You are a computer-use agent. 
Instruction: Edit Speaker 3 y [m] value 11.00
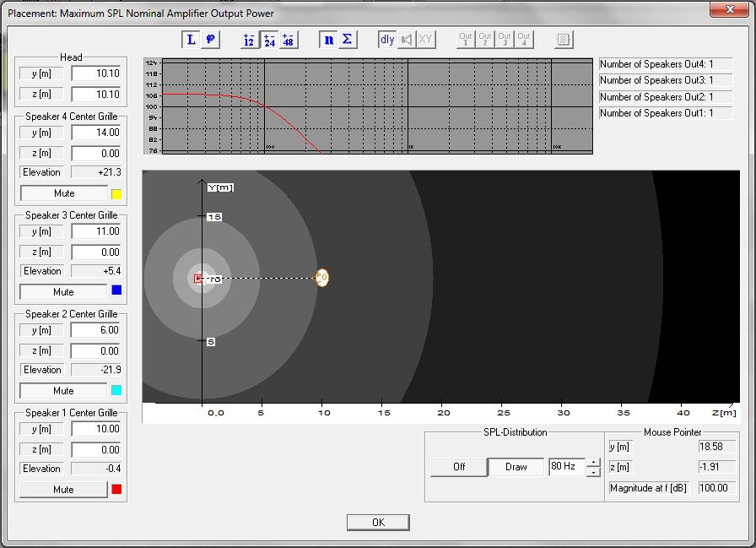click(96, 231)
